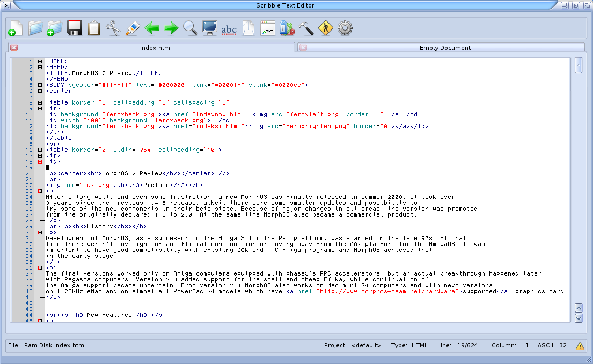Collapse the HTML fold on line 1

click(x=40, y=61)
